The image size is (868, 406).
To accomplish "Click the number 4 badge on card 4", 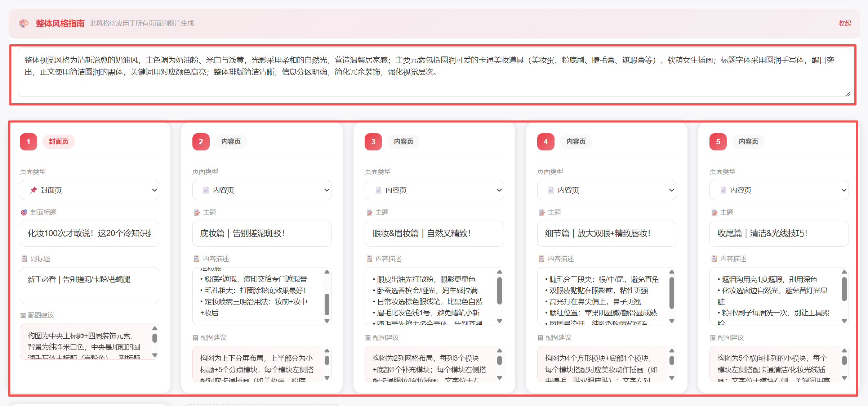I will [545, 141].
